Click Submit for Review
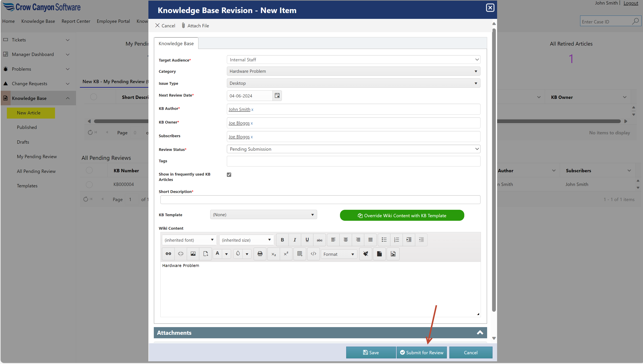 [x=422, y=353]
